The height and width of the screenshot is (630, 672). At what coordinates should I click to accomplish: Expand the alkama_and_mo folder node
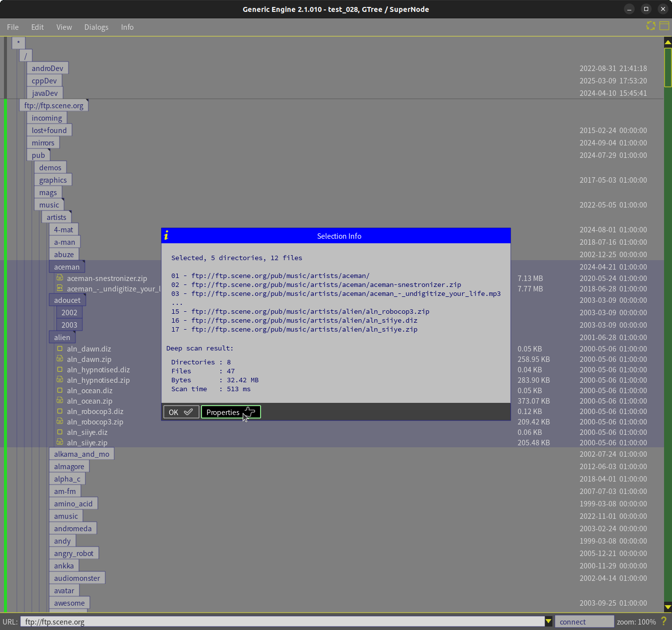(81, 454)
